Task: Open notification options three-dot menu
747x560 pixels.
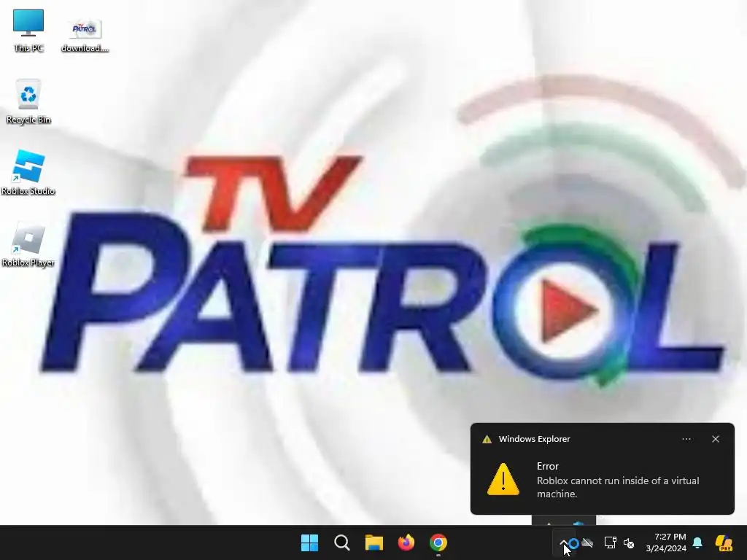Action: 686,439
